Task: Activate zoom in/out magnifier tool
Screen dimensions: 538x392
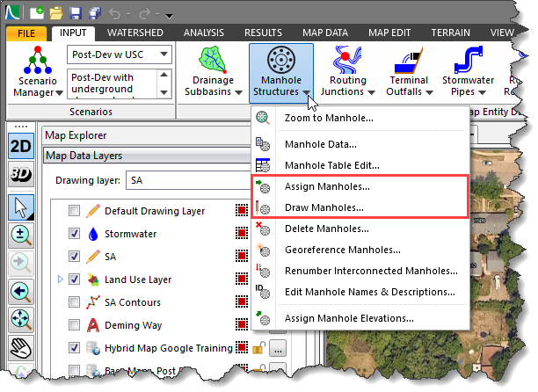Action: click(21, 236)
